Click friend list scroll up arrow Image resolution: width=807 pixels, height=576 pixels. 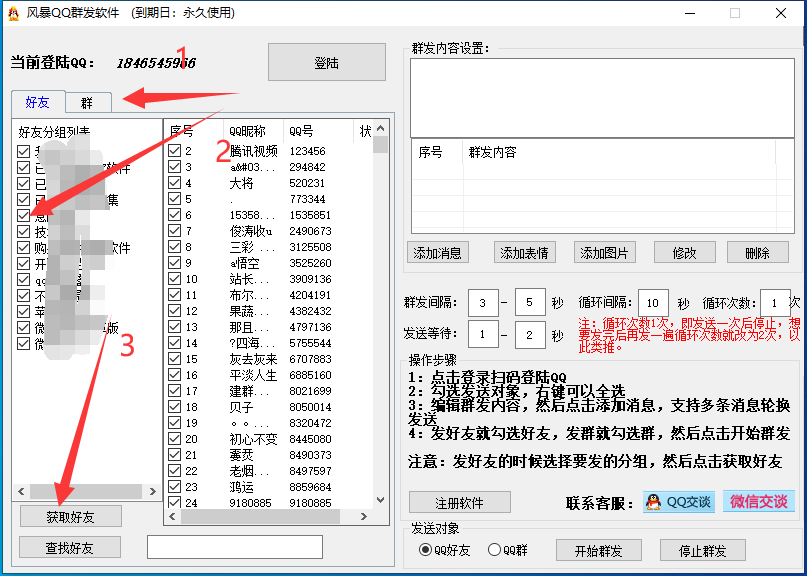tap(380, 128)
